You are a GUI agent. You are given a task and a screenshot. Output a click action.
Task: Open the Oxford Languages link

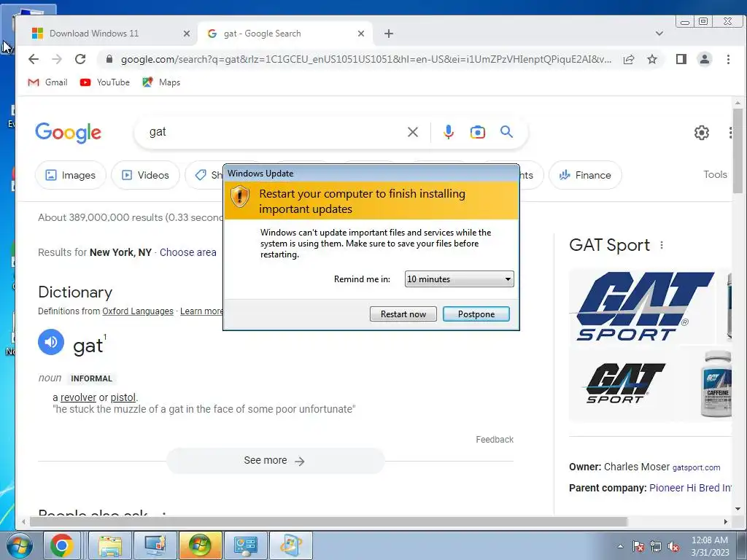(x=138, y=311)
